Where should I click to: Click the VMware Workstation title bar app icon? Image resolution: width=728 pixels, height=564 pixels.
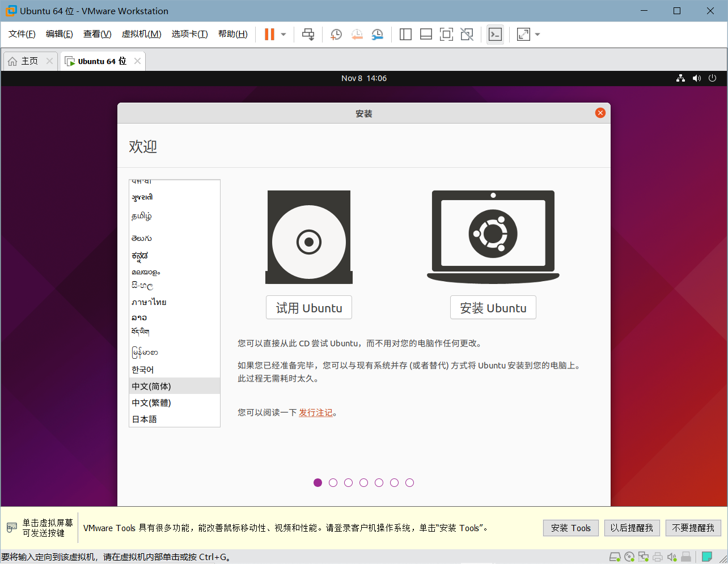click(11, 11)
